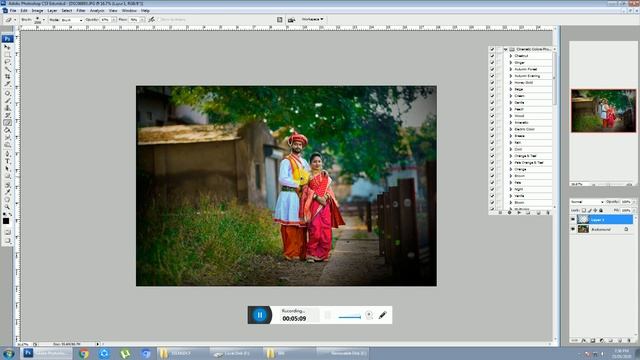Image resolution: width=640 pixels, height=360 pixels.
Task: Select the Zoom tool in toolbox
Action: pos(7,207)
